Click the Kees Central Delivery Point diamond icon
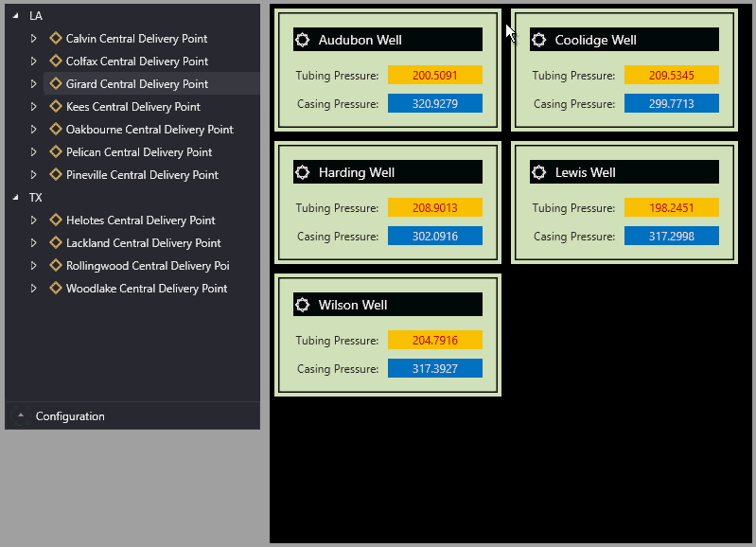 tap(56, 106)
